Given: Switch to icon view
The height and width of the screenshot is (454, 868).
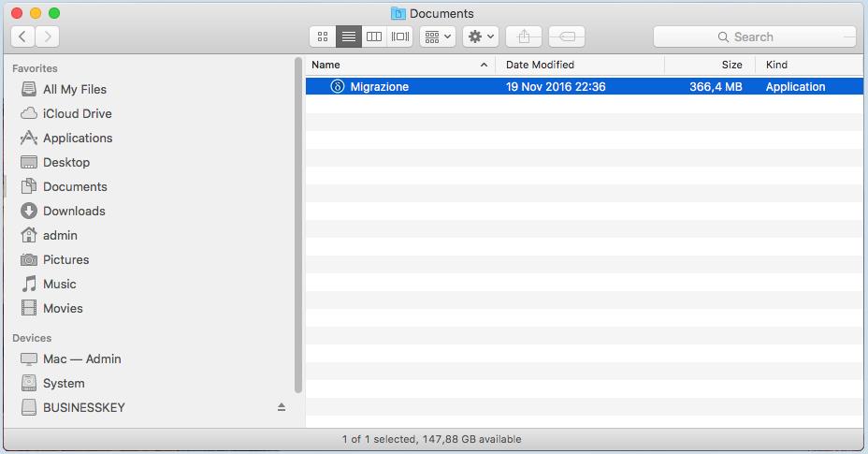Looking at the screenshot, I should point(323,37).
